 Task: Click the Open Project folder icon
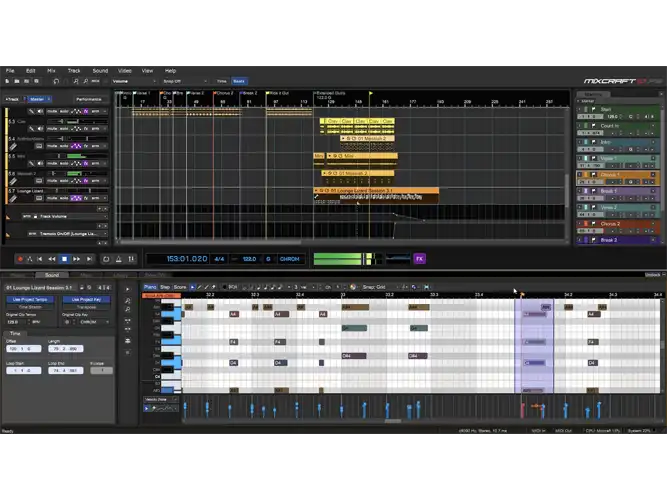coord(17,81)
